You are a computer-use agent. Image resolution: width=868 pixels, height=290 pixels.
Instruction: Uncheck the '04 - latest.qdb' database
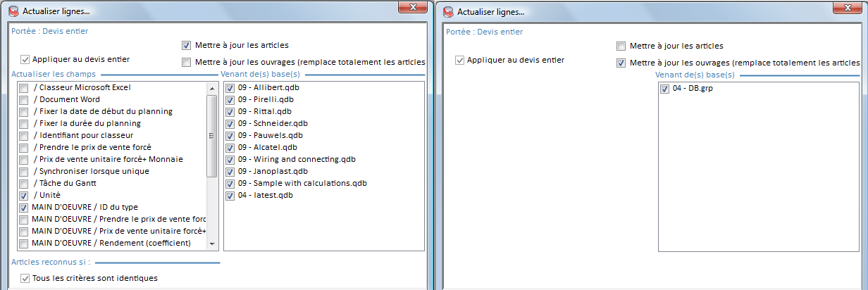pos(230,196)
